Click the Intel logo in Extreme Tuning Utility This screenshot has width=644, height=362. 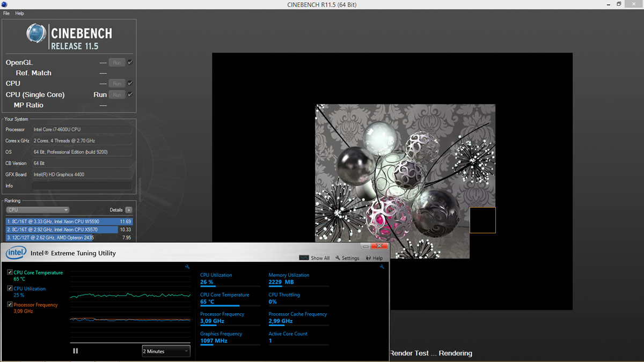click(x=16, y=253)
